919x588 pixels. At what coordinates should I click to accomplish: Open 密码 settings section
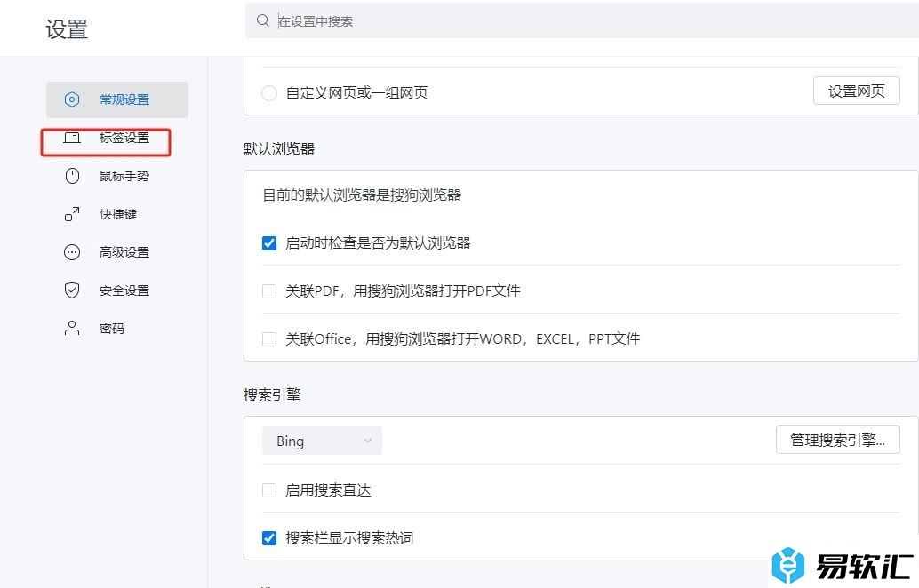pos(117,328)
